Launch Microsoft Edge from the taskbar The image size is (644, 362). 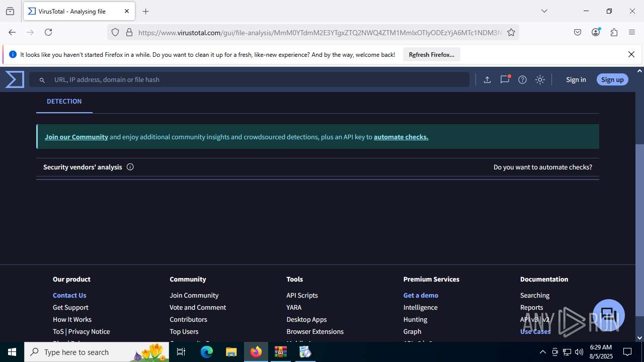[x=207, y=352]
